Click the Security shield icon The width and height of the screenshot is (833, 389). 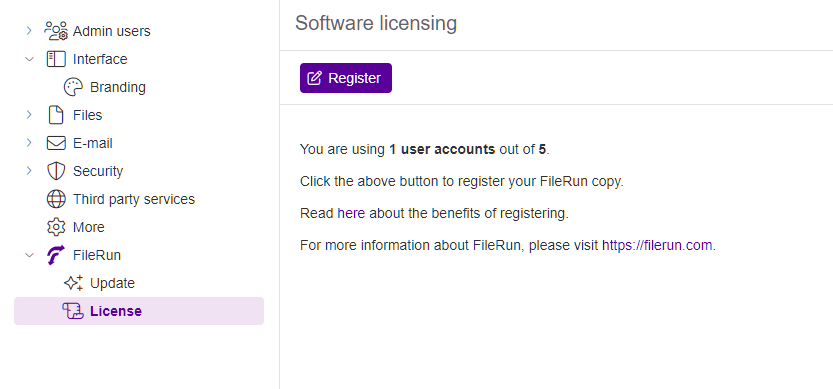(x=56, y=171)
